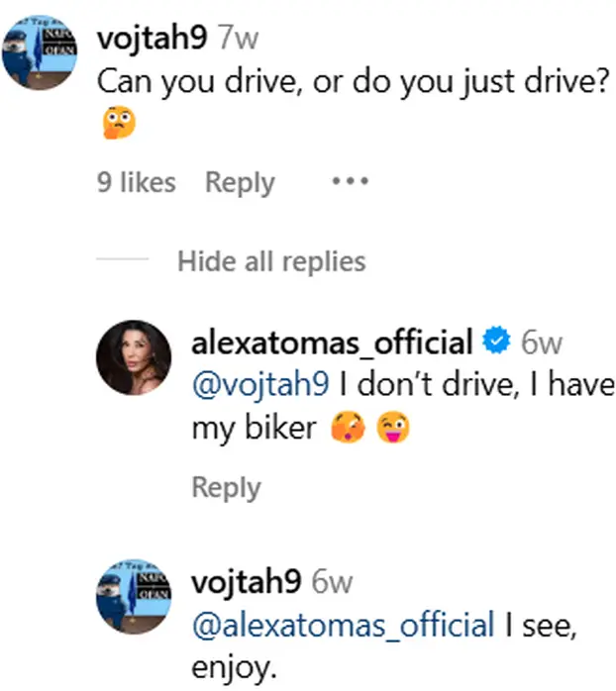
Task: Reply to vojtah9's top comment
Action: click(240, 182)
